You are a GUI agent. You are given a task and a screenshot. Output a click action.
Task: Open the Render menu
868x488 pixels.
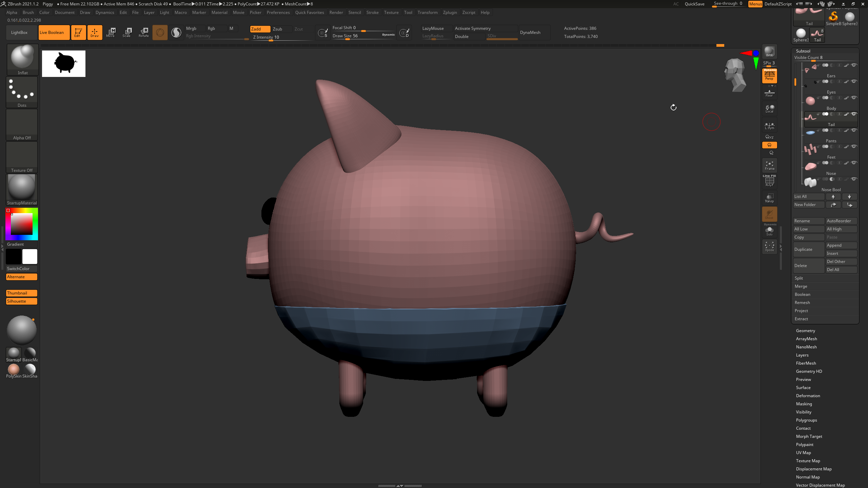(336, 13)
